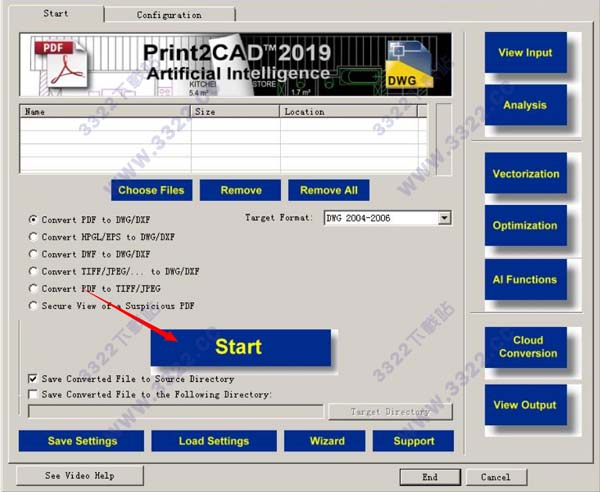600x492 pixels.
Task: Click the file list vertical scrollbar
Action: tap(444, 139)
